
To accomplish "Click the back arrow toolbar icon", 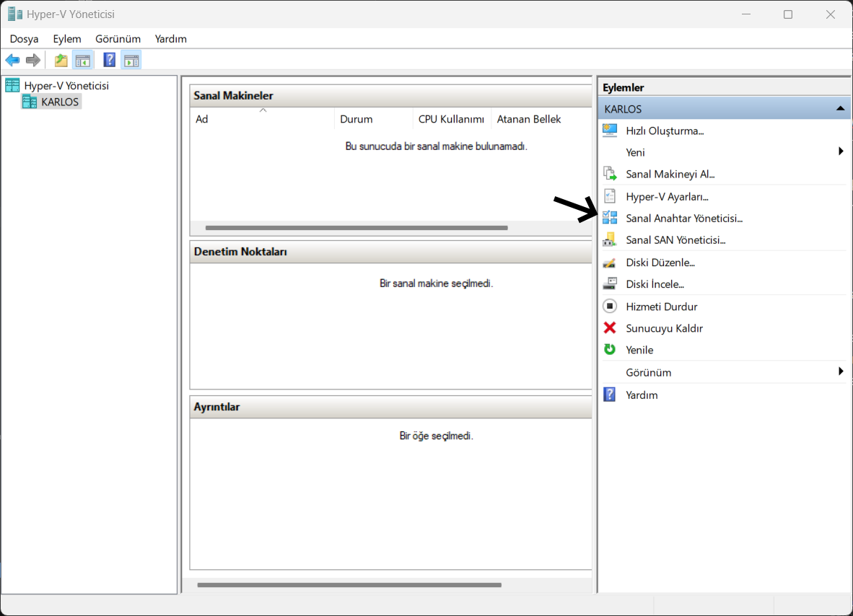I will [12, 61].
